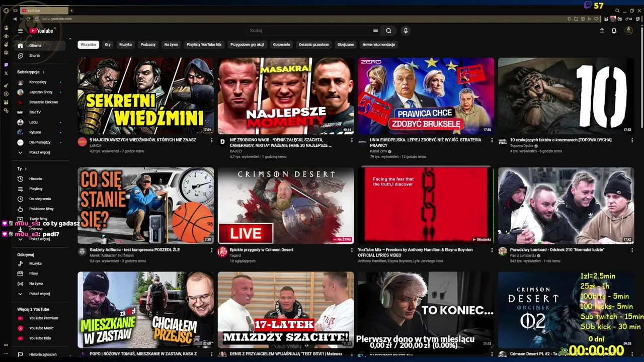644x362 pixels.
Task: Open the notifications bell
Action: tap(614, 31)
